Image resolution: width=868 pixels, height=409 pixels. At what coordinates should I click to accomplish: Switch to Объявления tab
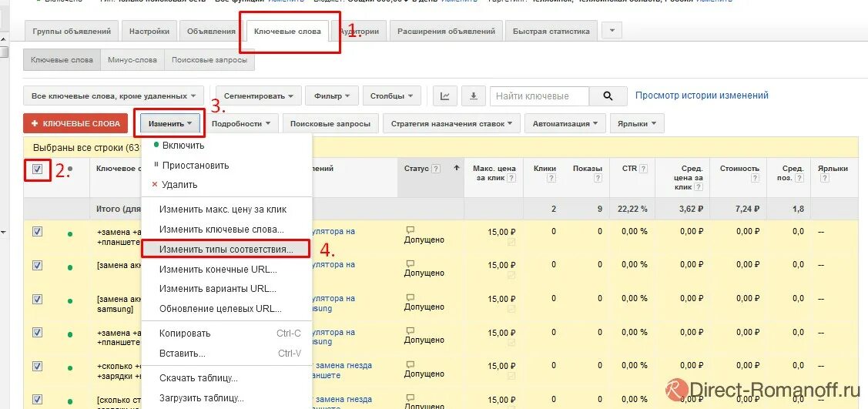click(x=212, y=31)
